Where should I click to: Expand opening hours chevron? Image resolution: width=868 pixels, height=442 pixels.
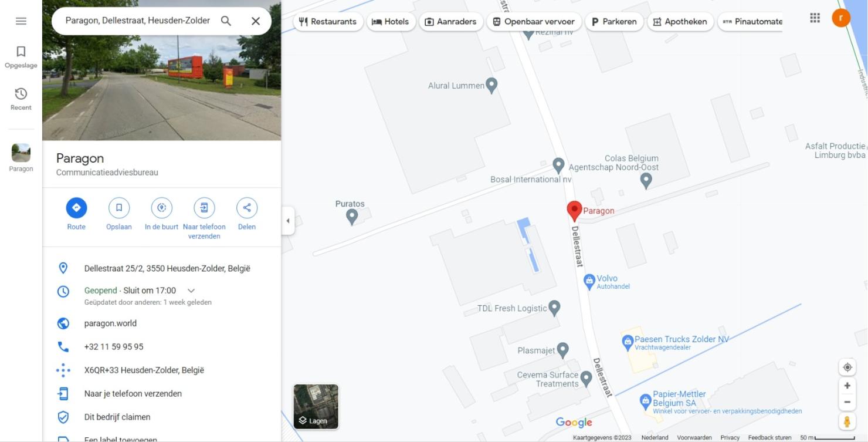pyautogui.click(x=191, y=291)
